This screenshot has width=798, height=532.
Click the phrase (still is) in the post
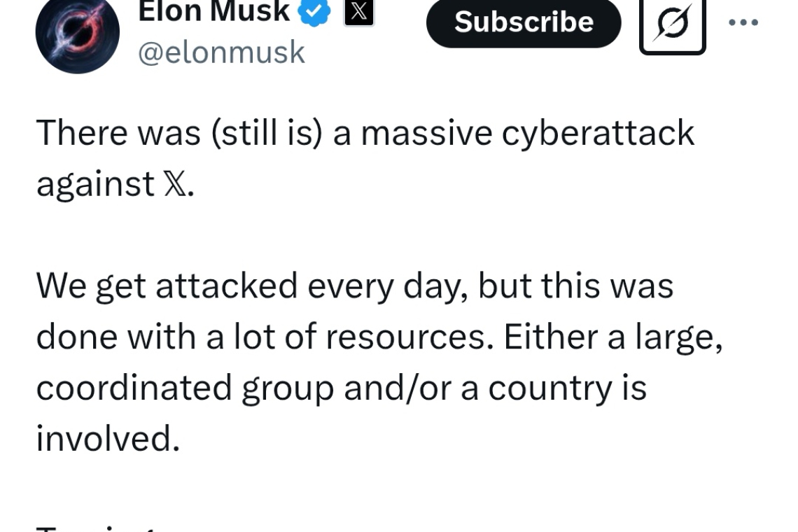266,134
